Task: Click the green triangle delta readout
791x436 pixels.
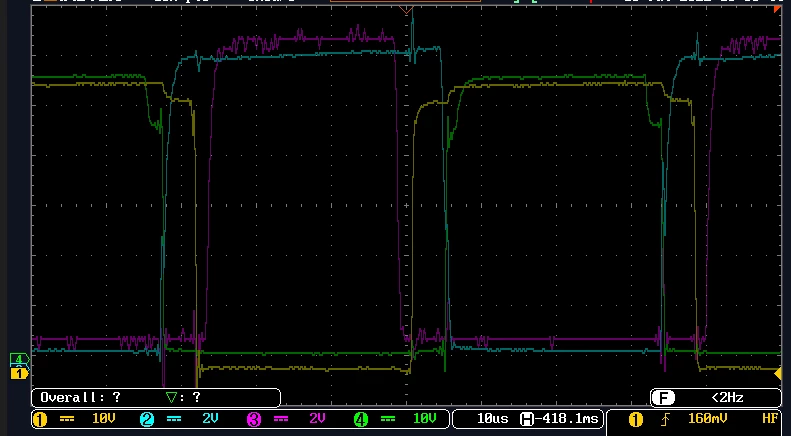Action: point(184,398)
